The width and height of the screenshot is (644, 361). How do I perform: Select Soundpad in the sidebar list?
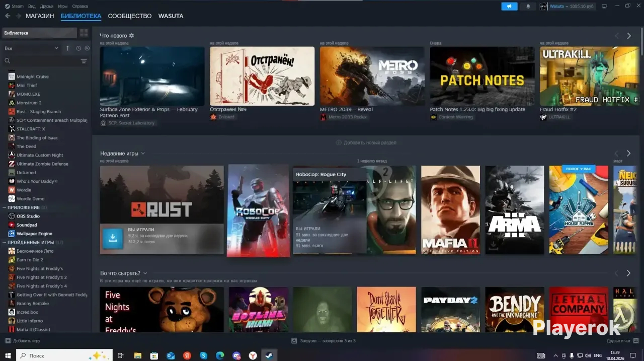pyautogui.click(x=26, y=225)
